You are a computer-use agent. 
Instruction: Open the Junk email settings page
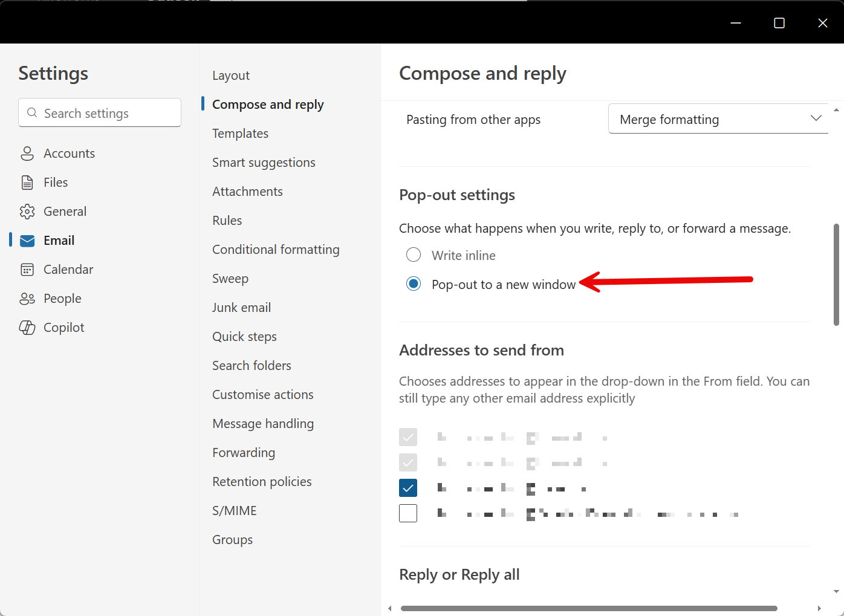[x=241, y=308]
